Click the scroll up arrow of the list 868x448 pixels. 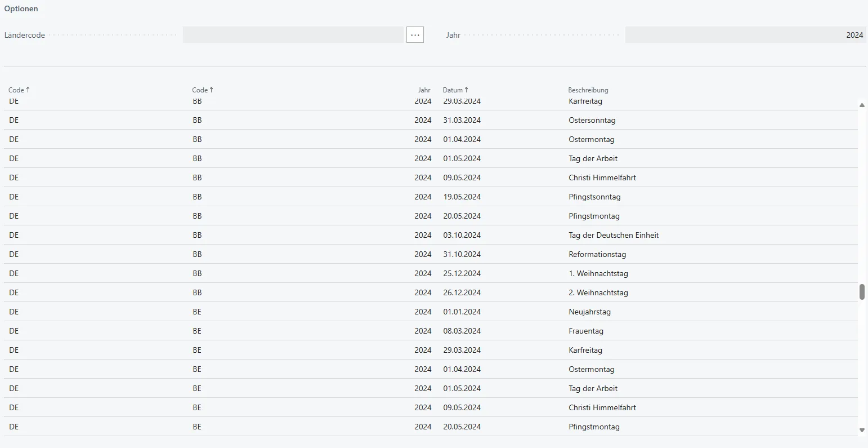point(862,105)
